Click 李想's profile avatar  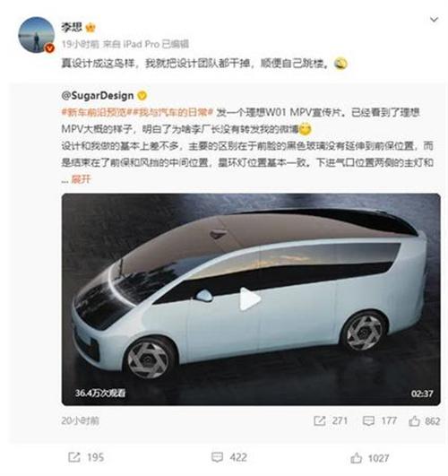(37, 35)
